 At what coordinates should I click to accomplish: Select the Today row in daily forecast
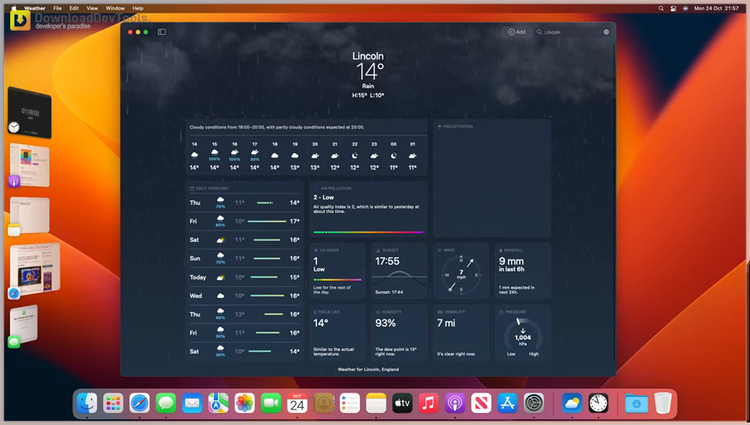pos(245,277)
